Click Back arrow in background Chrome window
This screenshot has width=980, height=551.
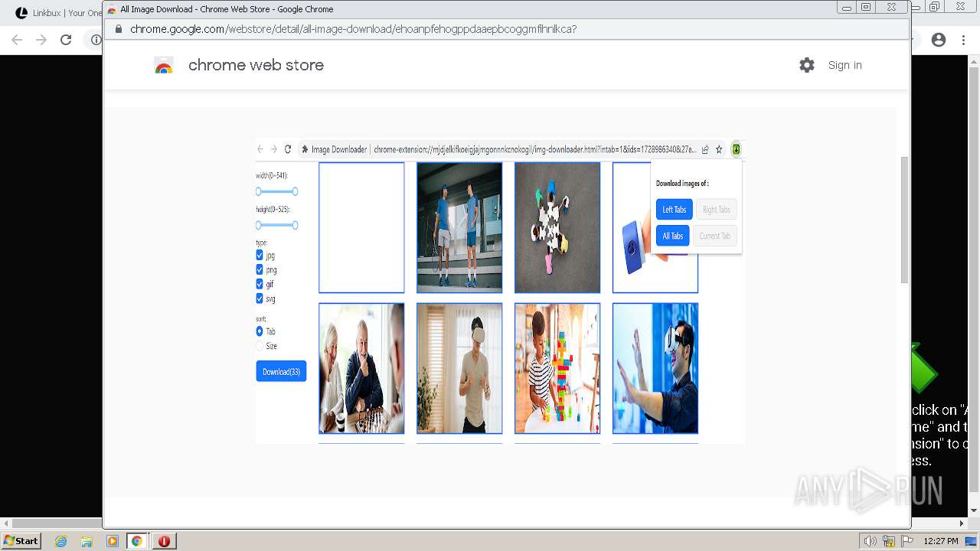coord(17,40)
